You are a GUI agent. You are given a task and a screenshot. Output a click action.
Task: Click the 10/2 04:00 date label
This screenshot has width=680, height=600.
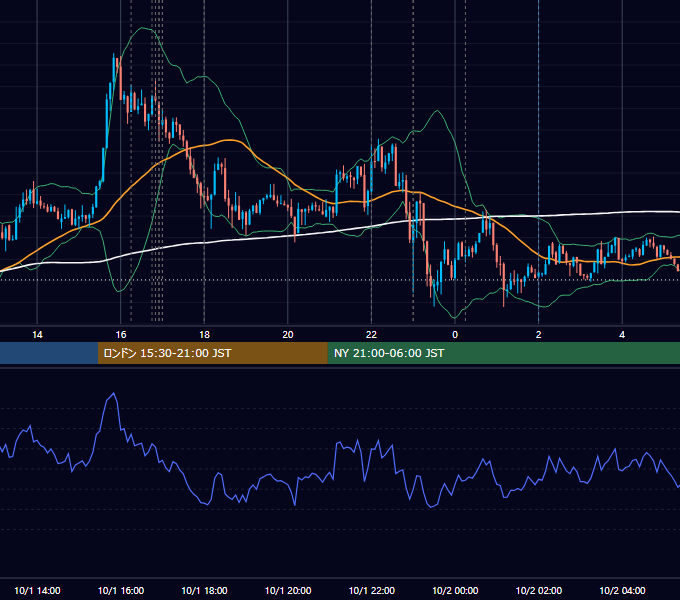[622, 590]
